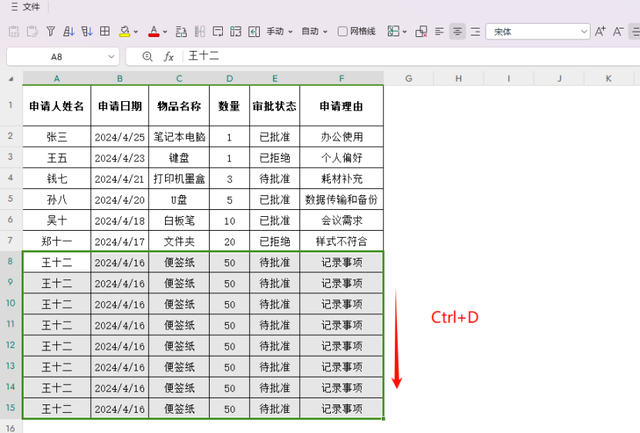Click the fx insert function icon

point(169,56)
